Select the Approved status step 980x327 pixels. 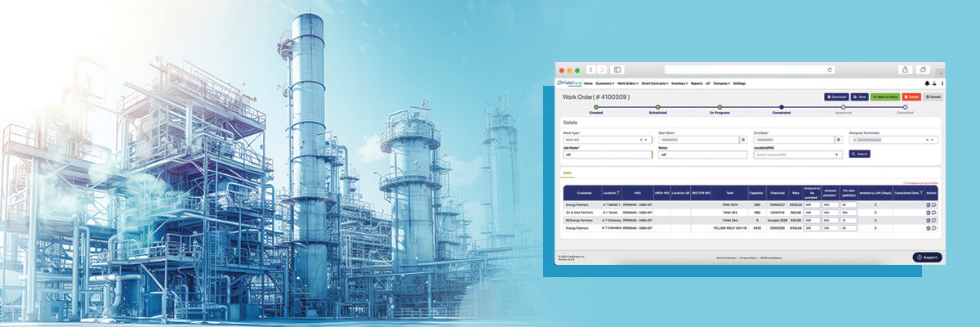coord(843,107)
